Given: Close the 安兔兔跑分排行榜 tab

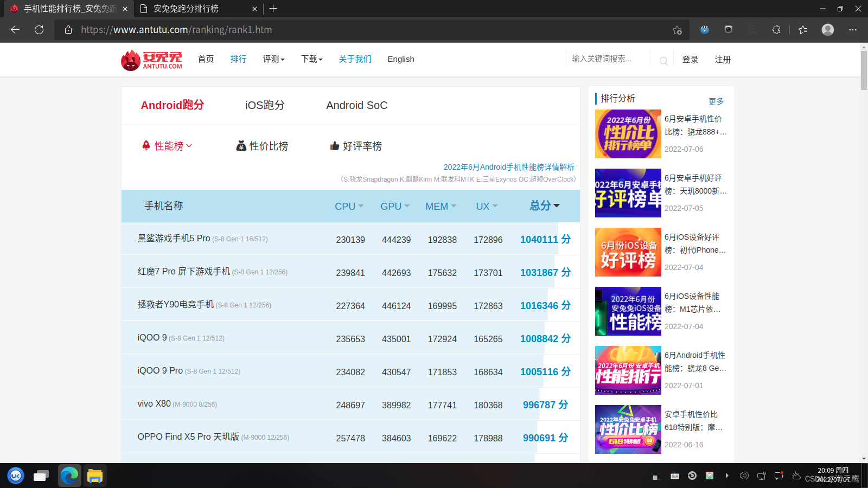Looking at the screenshot, I should click(255, 9).
